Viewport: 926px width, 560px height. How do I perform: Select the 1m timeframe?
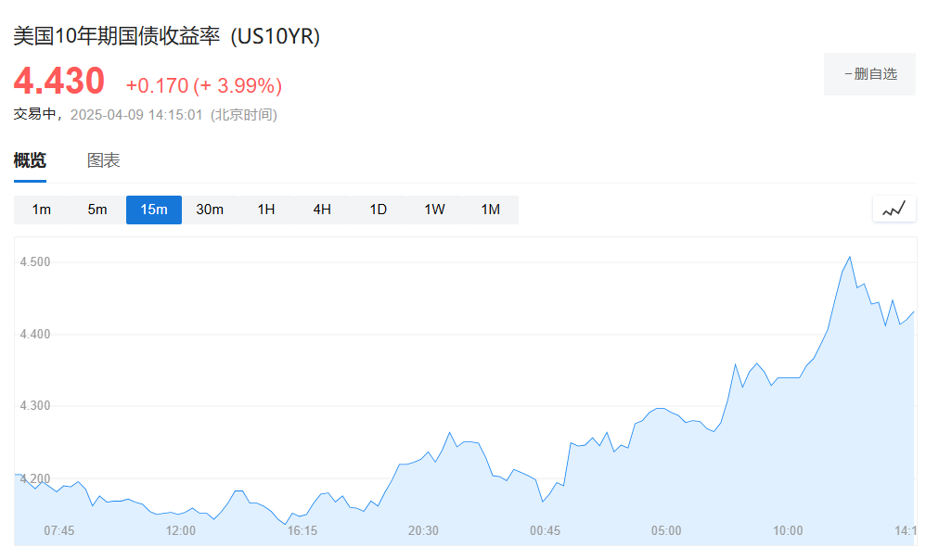coord(42,210)
